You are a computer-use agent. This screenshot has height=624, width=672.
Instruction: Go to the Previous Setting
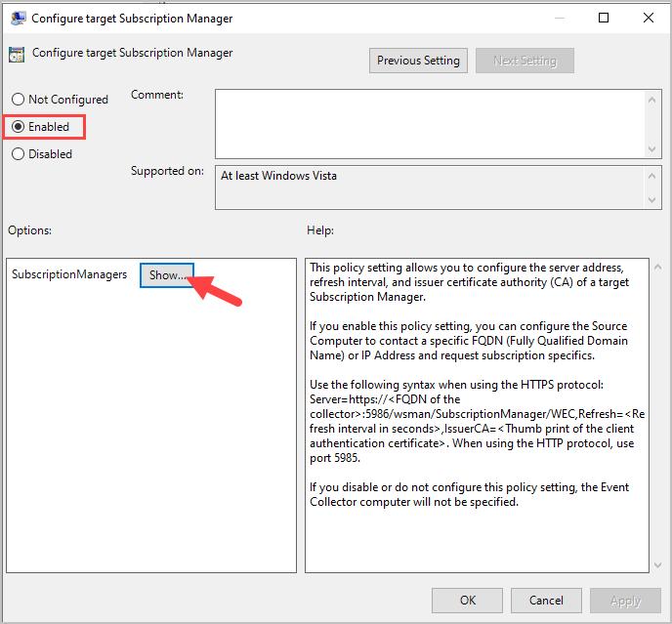tap(418, 61)
